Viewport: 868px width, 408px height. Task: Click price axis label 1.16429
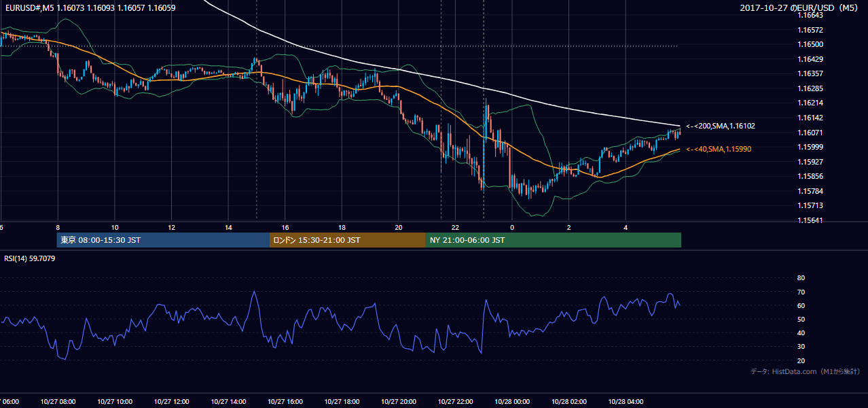click(811, 59)
